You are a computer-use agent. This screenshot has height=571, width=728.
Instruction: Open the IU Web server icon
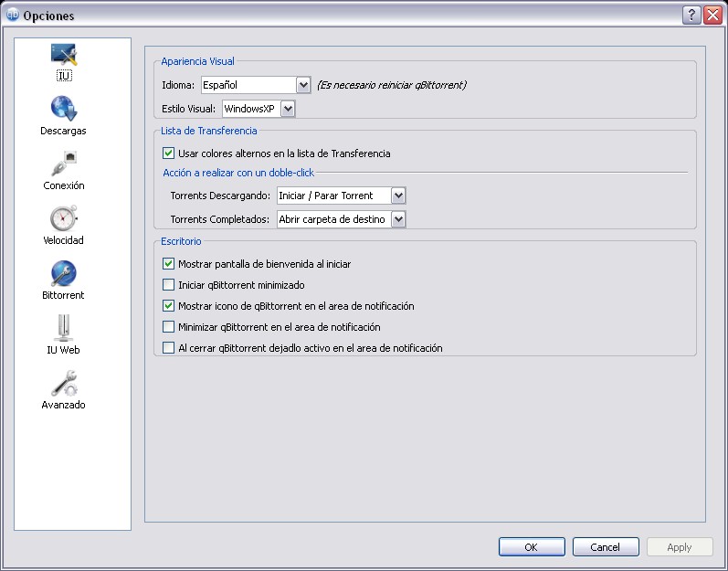tap(64, 327)
